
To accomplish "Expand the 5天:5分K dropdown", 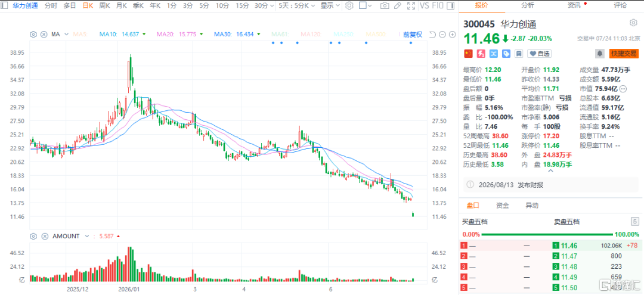I will 296,6.
